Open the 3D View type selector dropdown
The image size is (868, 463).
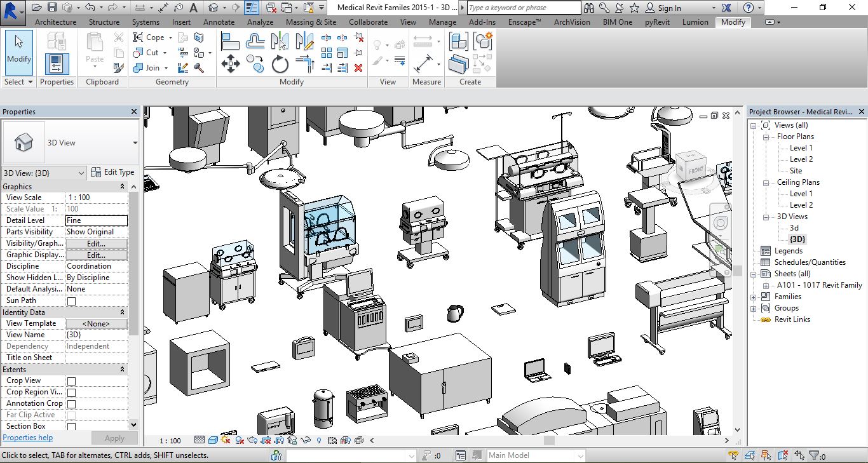click(x=135, y=143)
